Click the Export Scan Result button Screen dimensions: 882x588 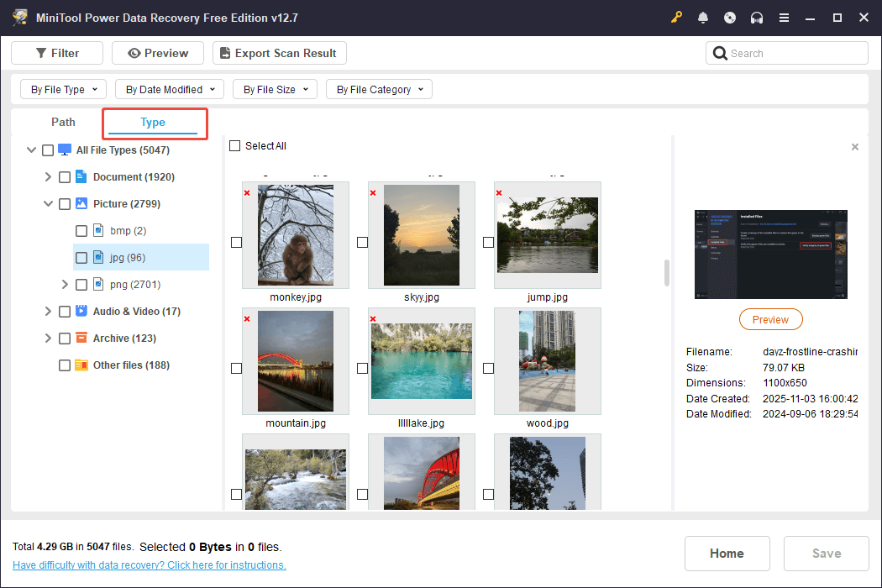point(279,54)
